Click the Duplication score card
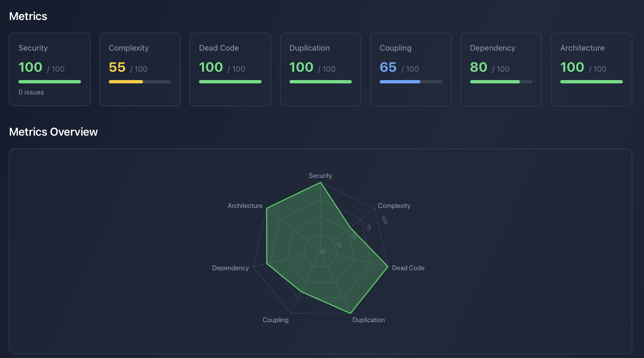Image resolution: width=644 pixels, height=358 pixels. pos(320,69)
